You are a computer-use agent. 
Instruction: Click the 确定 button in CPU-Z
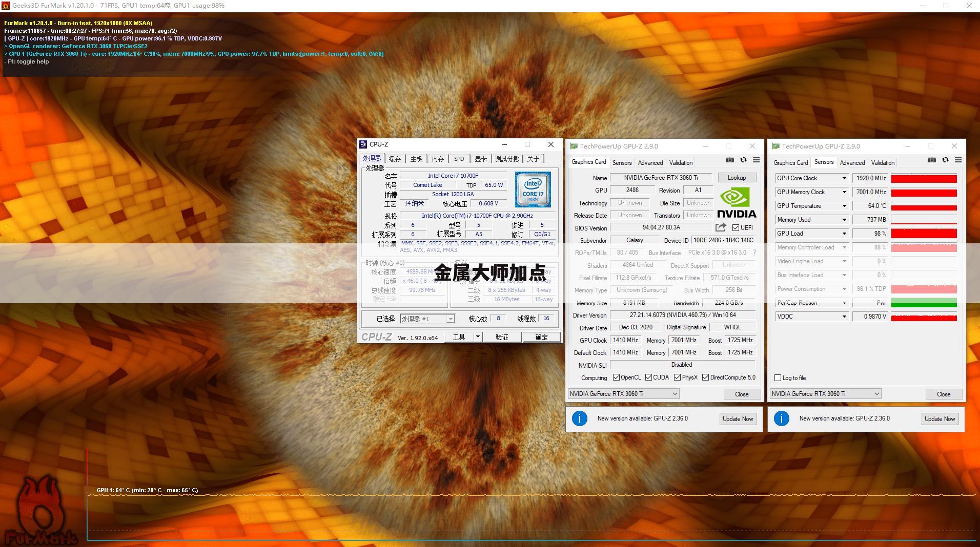tap(541, 336)
